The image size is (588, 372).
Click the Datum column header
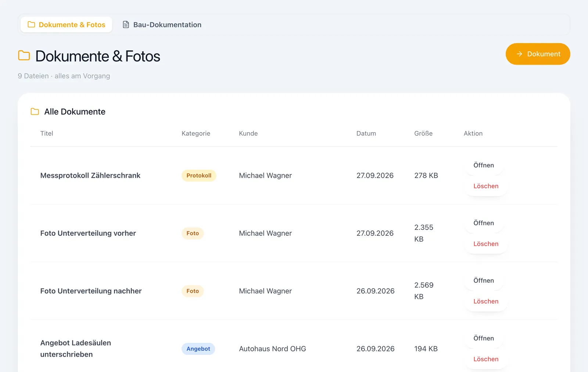tap(366, 133)
